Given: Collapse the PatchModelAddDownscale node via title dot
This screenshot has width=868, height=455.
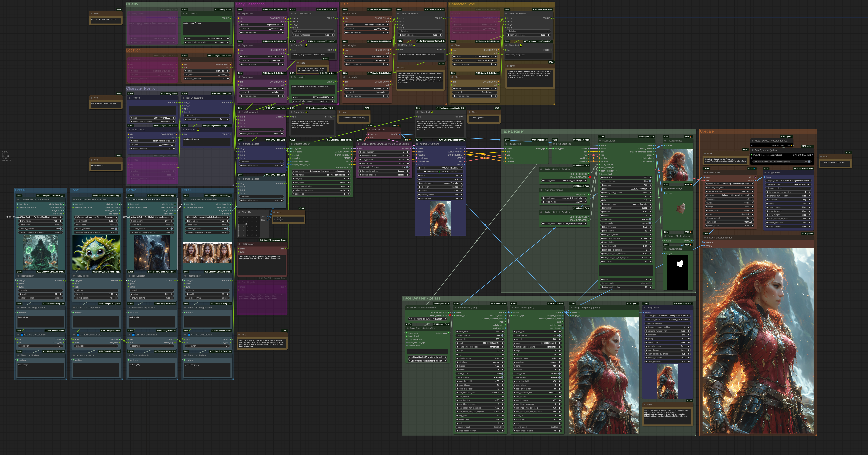Looking at the screenshot, I should click(359, 144).
